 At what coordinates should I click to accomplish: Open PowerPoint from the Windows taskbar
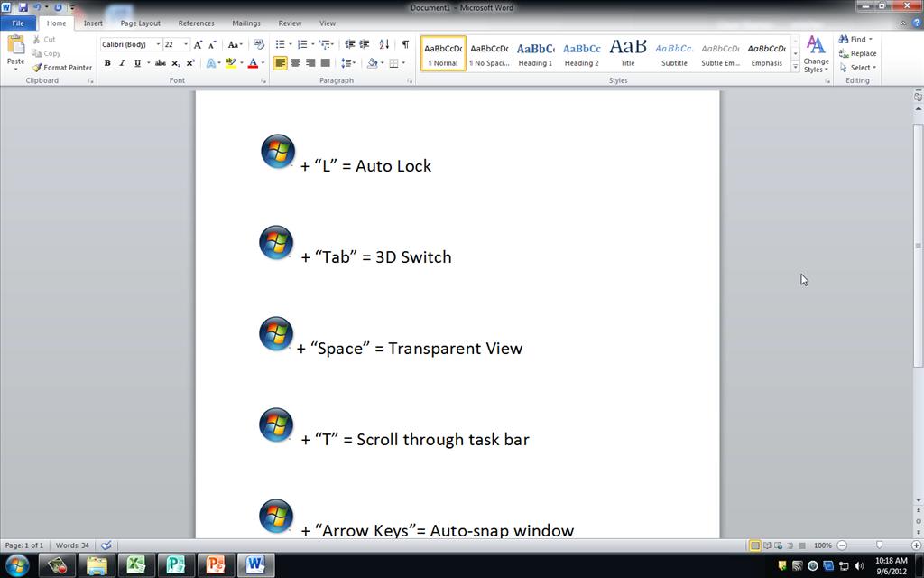click(x=216, y=565)
